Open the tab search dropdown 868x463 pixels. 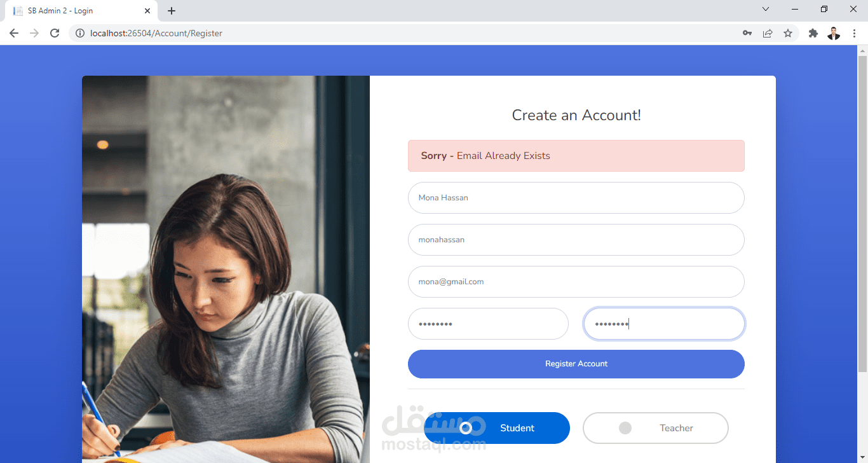pos(766,10)
